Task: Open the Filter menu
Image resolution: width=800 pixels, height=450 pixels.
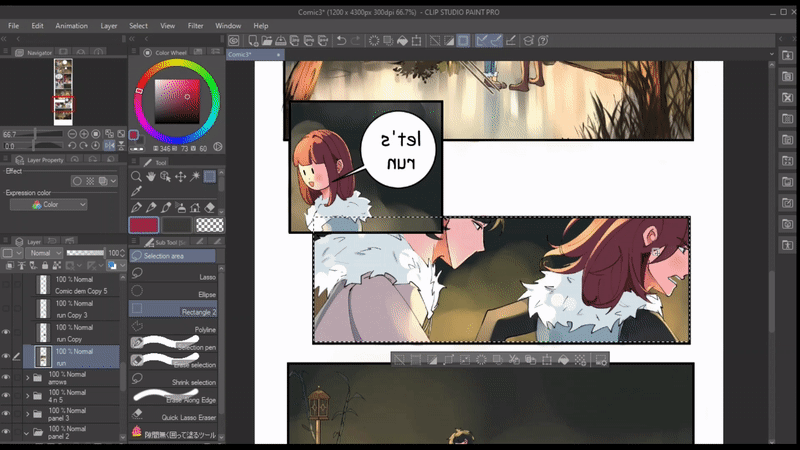Action: pyautogui.click(x=195, y=25)
